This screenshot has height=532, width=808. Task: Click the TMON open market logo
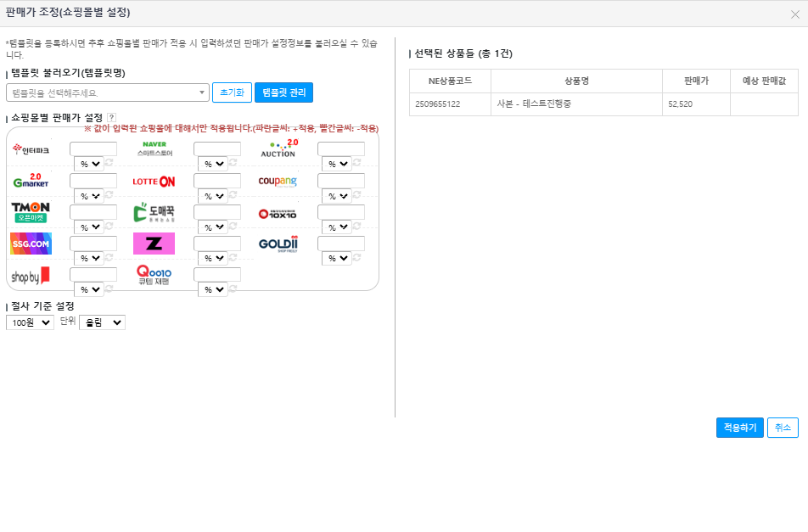click(31, 212)
